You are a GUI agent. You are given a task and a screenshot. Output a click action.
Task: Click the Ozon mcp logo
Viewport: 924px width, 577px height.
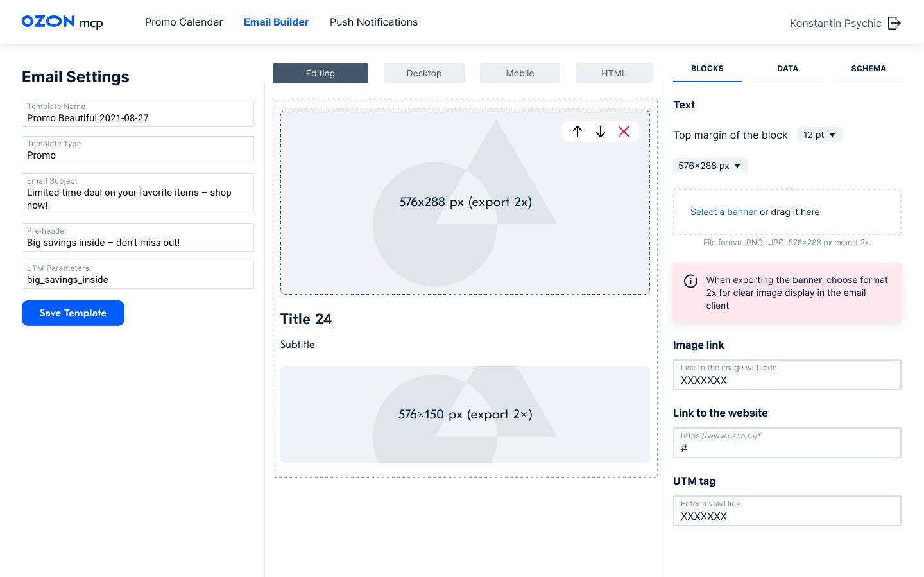(x=62, y=22)
